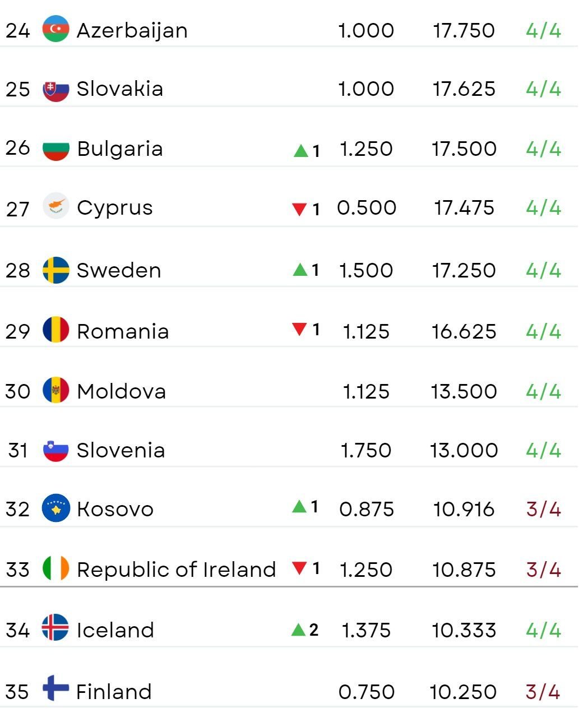Click Sweden's 1.500 season points value
This screenshot has width=588, height=717.
pyautogui.click(x=366, y=270)
